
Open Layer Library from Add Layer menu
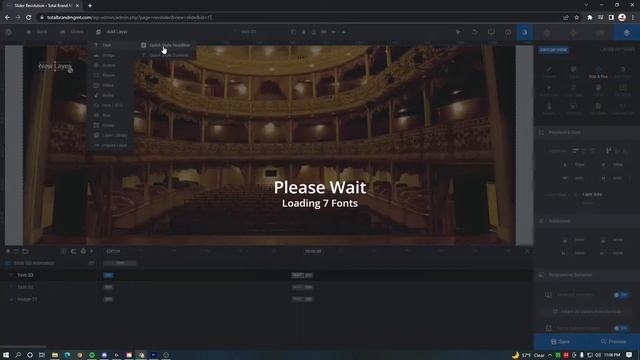[x=111, y=135]
